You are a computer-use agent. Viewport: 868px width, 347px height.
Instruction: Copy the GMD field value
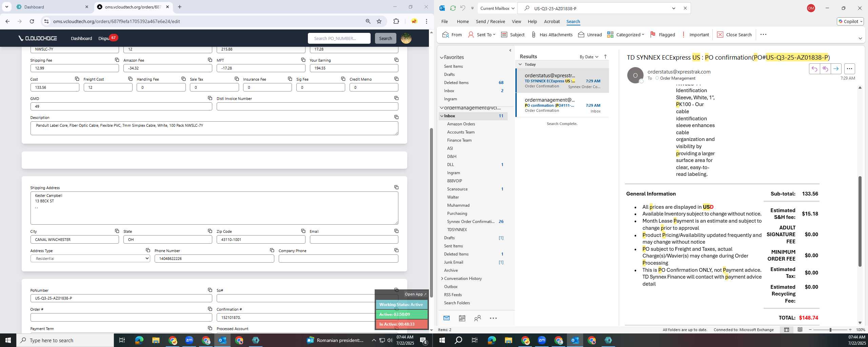(210, 98)
